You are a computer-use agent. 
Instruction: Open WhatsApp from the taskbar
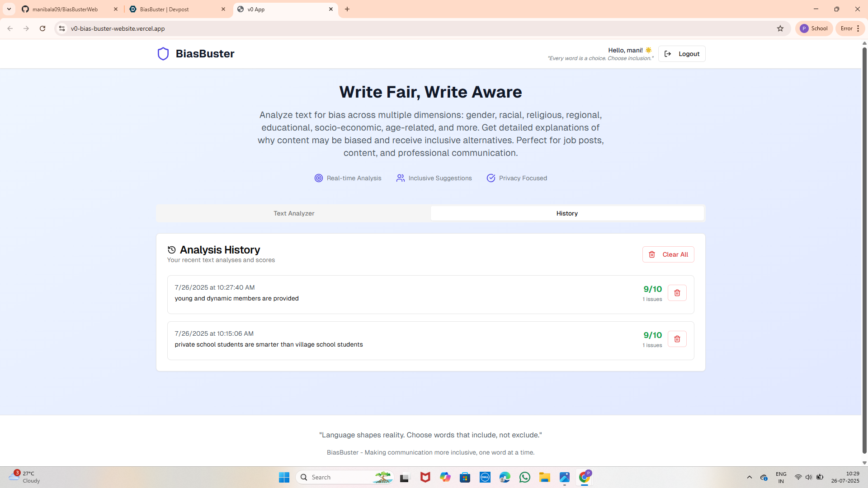click(524, 477)
